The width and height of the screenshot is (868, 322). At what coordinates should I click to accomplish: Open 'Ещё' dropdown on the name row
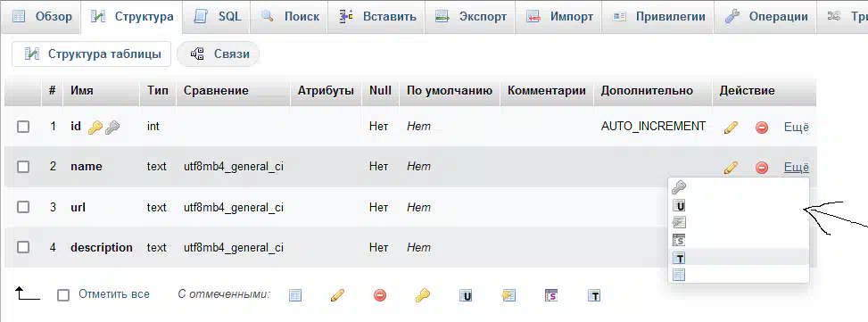point(796,168)
